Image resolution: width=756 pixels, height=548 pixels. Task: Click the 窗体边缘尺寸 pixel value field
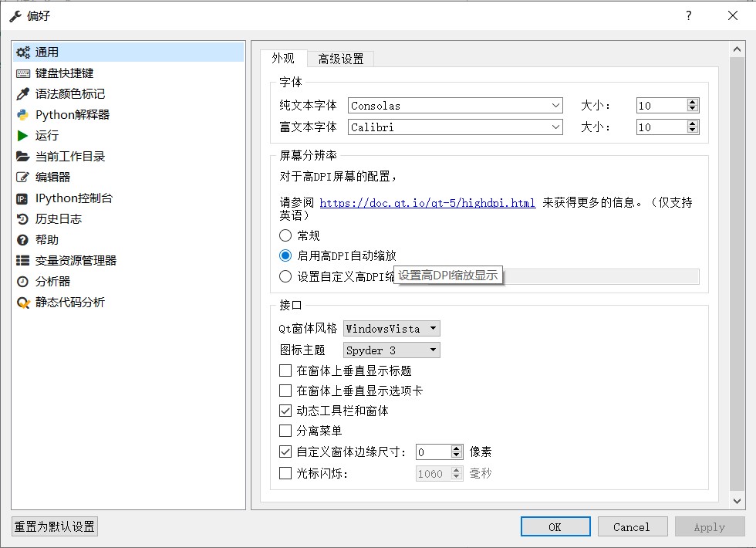coord(434,452)
